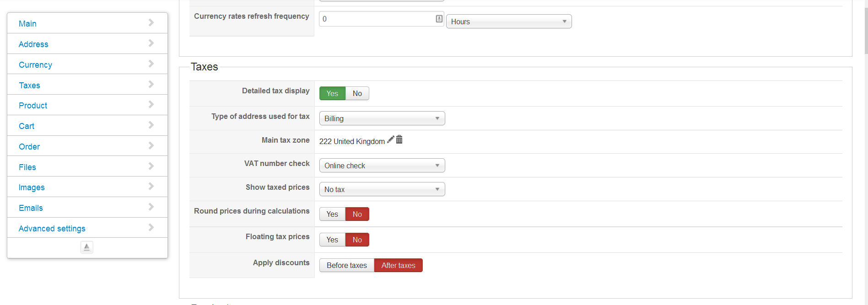
Task: Choose Before taxes for Apply discounts
Action: coord(346,265)
